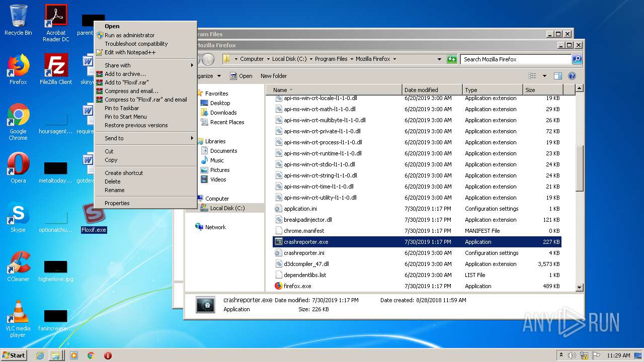Click the Action Center flag icon
The height and width of the screenshot is (362, 644).
tap(596, 355)
